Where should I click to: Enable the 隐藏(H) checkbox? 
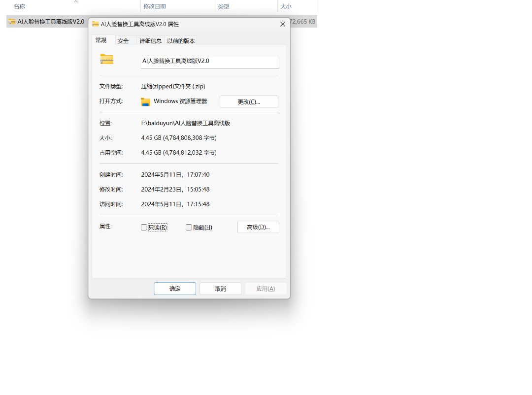pos(189,228)
